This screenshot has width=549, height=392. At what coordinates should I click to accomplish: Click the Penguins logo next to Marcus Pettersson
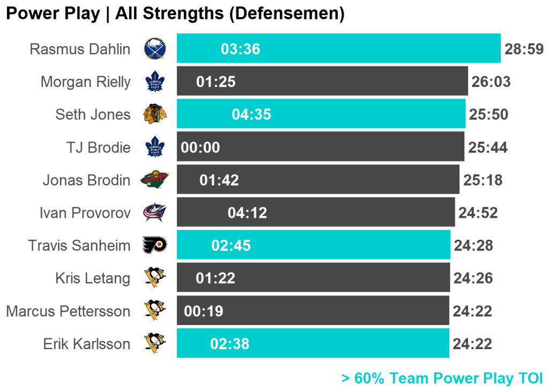coord(155,310)
